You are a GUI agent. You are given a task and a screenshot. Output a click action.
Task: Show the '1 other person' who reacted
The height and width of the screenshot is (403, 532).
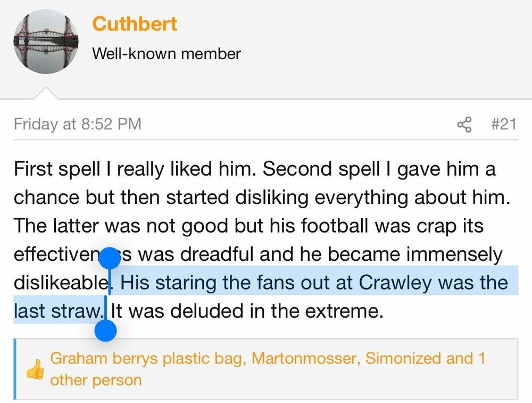pyautogui.click(x=96, y=380)
